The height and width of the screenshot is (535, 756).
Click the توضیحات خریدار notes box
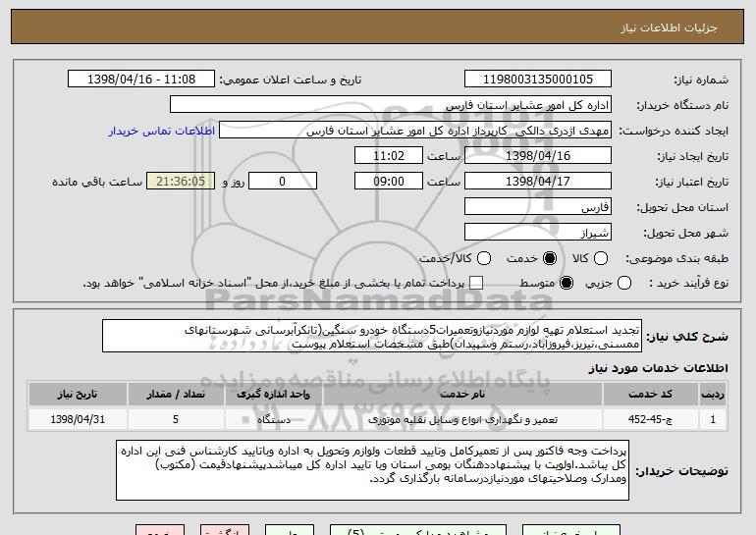[x=372, y=470]
